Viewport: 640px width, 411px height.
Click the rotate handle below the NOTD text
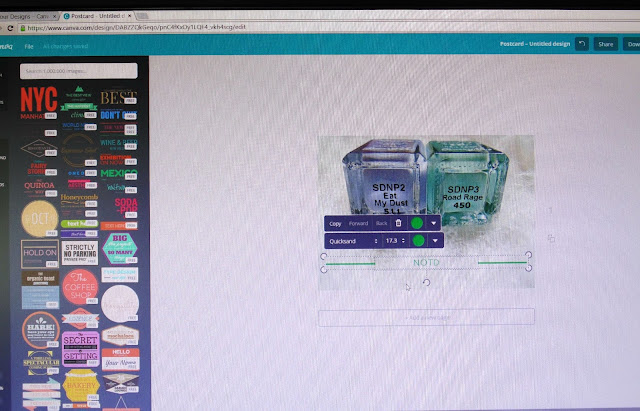click(x=427, y=282)
